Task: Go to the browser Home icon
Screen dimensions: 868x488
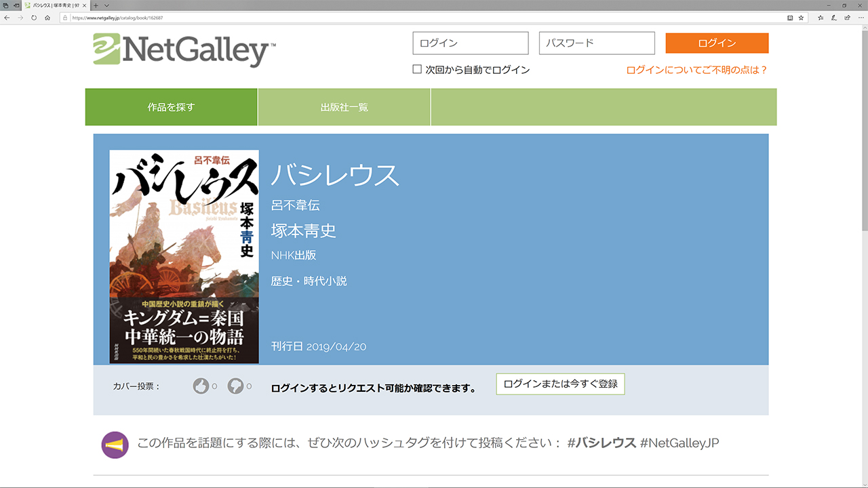Action: (x=47, y=18)
